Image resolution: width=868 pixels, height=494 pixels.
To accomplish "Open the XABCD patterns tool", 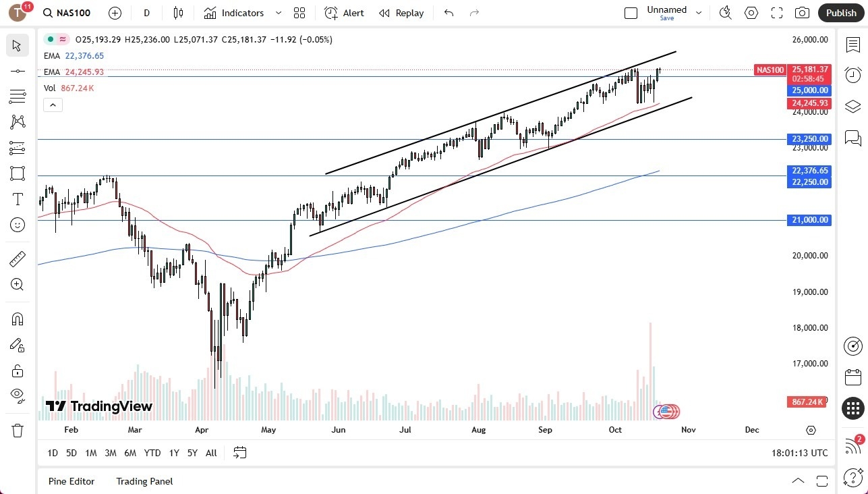I will 18,121.
